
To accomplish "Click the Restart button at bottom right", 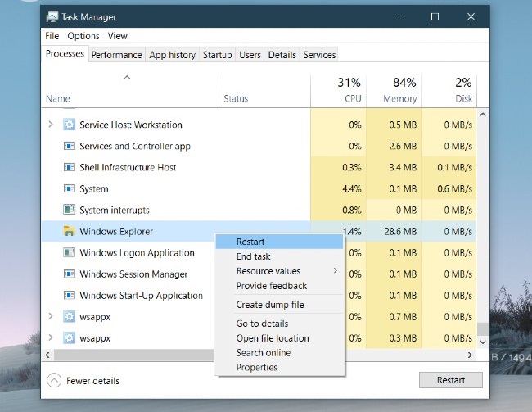I will [451, 380].
